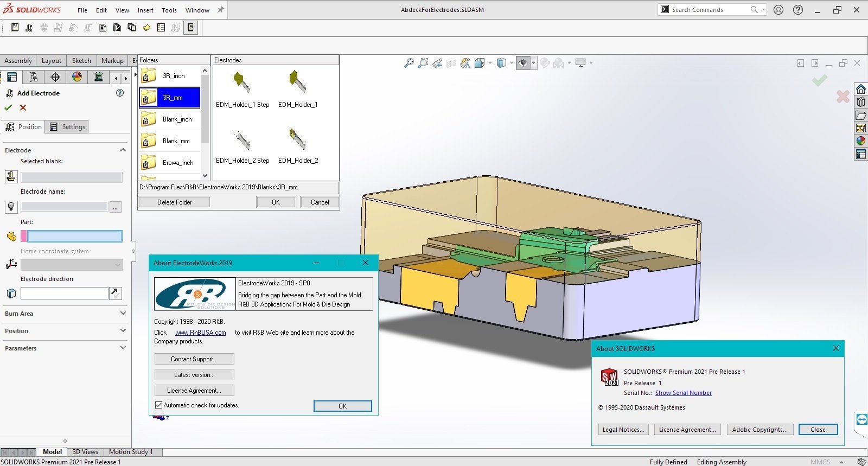868x466 pixels.
Task: Open View Orientation dropdown arrow
Action: [490, 63]
